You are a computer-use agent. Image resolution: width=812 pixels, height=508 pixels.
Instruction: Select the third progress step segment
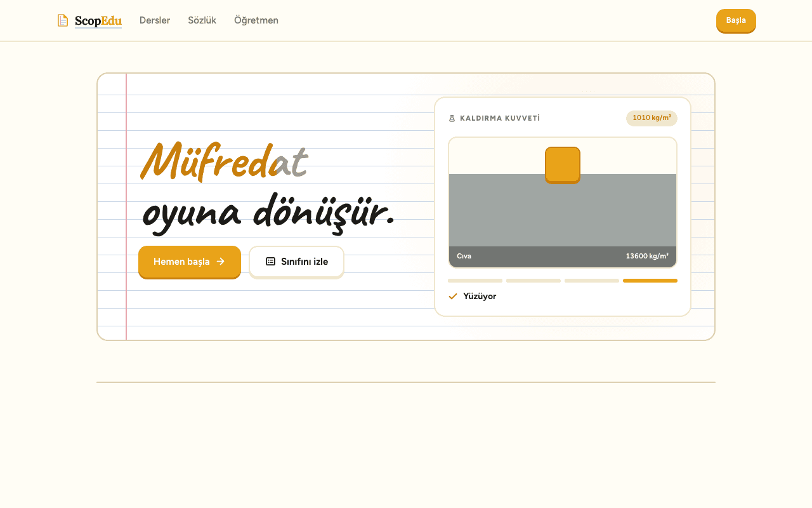[592, 281]
